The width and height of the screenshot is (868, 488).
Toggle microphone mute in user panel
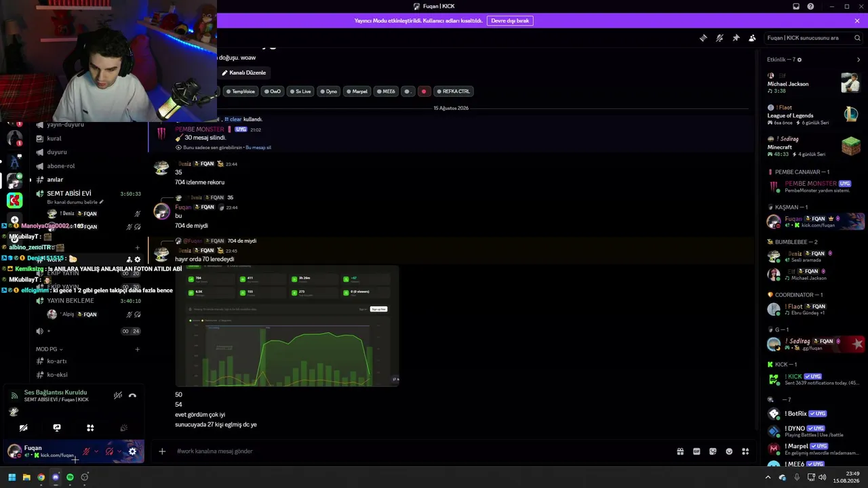[x=86, y=451]
